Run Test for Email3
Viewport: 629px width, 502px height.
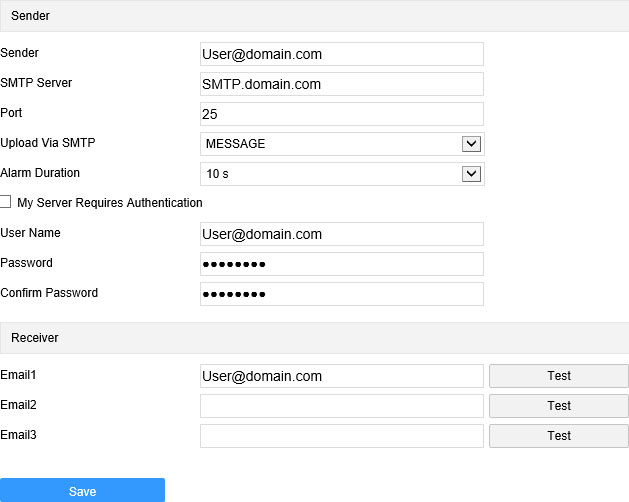pyautogui.click(x=559, y=436)
